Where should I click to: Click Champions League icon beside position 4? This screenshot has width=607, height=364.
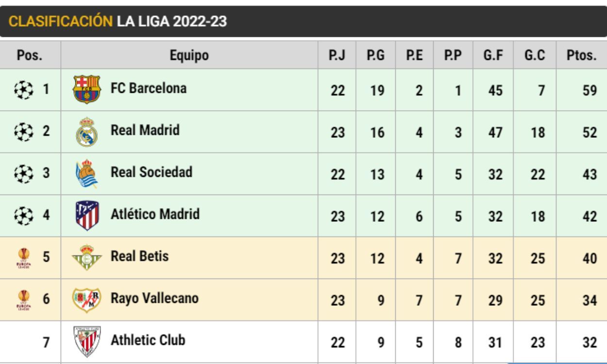(x=23, y=215)
